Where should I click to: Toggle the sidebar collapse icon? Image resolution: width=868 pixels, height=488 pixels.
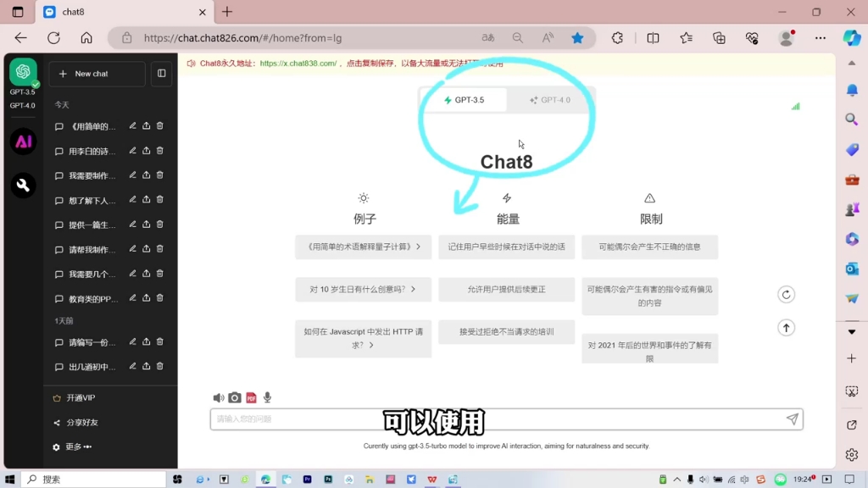pos(162,74)
